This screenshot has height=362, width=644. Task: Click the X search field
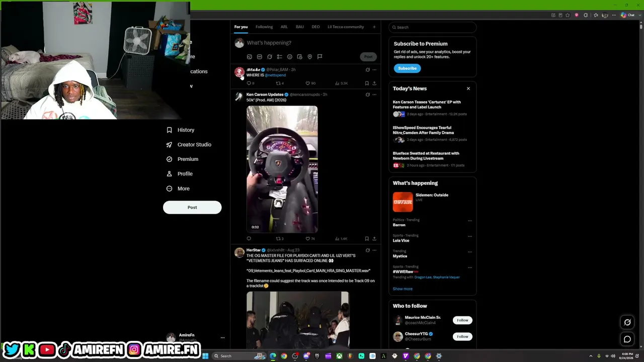click(x=433, y=27)
